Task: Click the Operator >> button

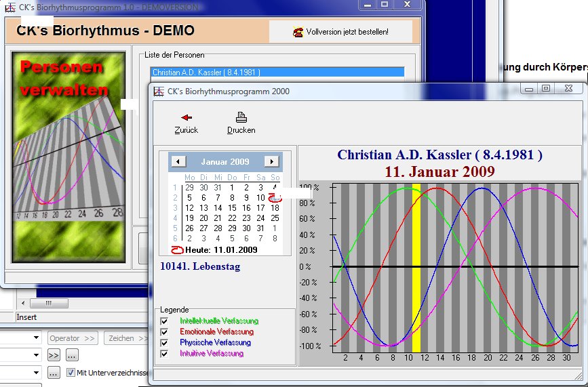Action: pyautogui.click(x=73, y=338)
